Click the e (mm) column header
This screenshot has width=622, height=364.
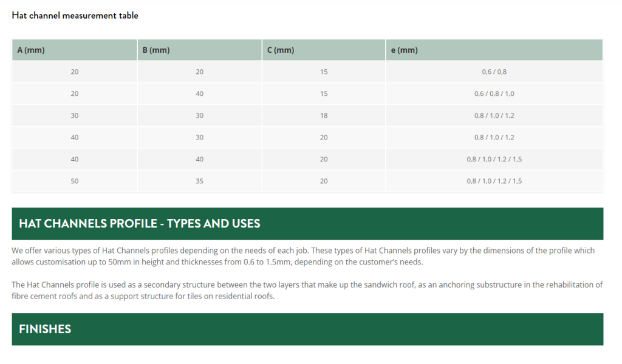point(404,50)
